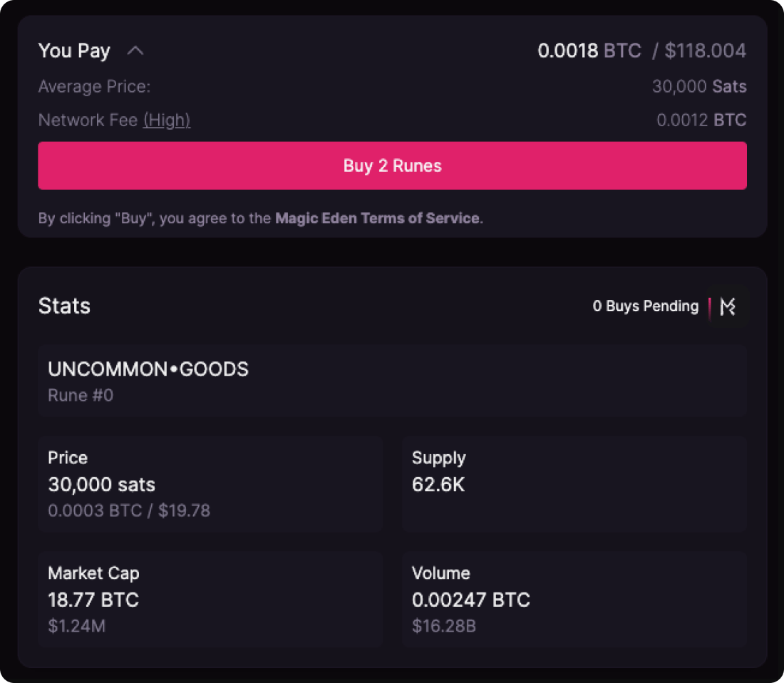
Task: Click the 0 Buys Pending indicator
Action: pos(645,307)
